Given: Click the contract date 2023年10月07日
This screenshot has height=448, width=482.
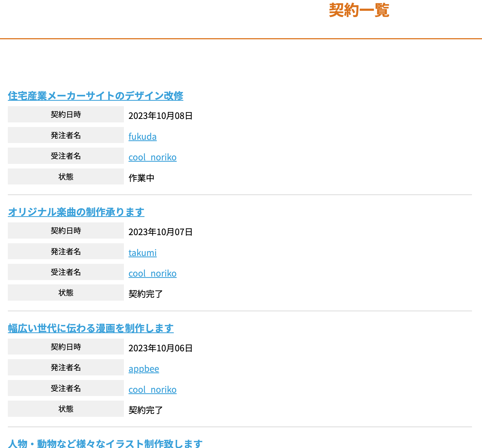Looking at the screenshot, I should 160,232.
